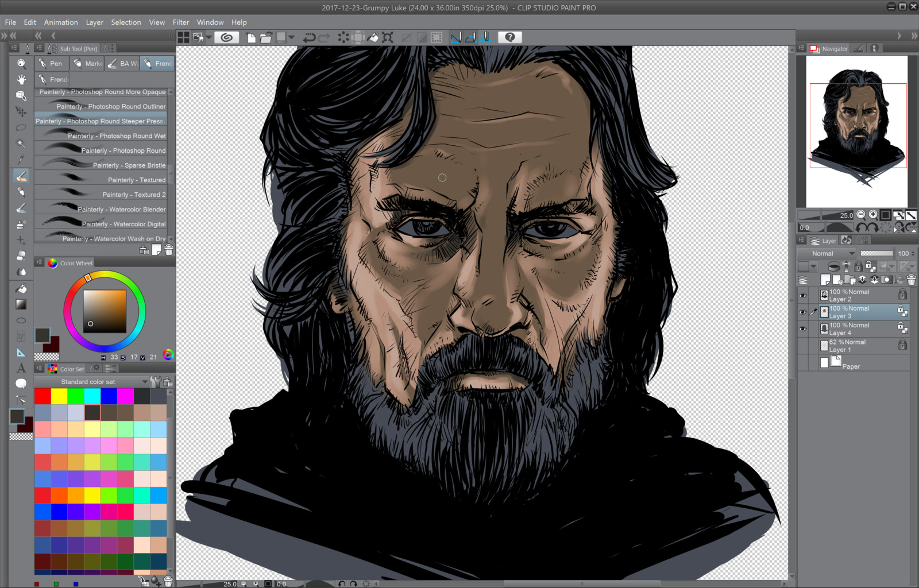Open Sub Tool panel menu

tap(39, 48)
